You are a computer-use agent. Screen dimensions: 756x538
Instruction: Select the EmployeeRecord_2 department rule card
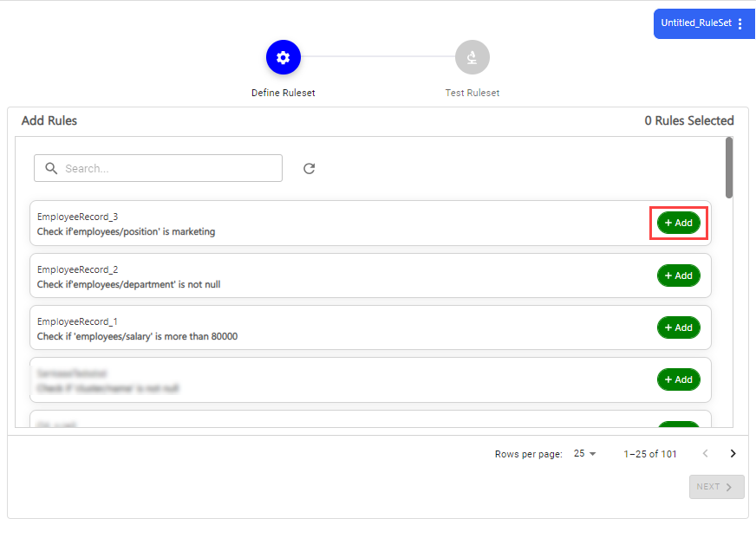click(370, 275)
